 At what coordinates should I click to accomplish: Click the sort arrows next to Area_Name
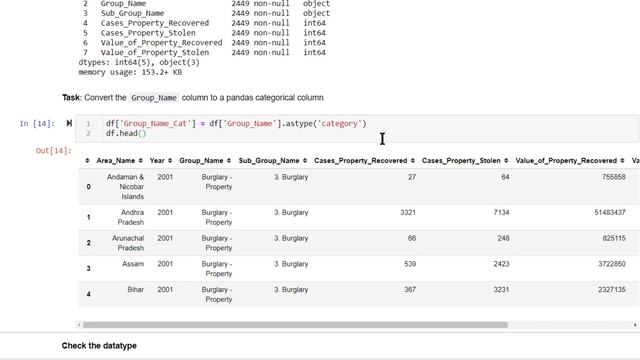[140, 161]
